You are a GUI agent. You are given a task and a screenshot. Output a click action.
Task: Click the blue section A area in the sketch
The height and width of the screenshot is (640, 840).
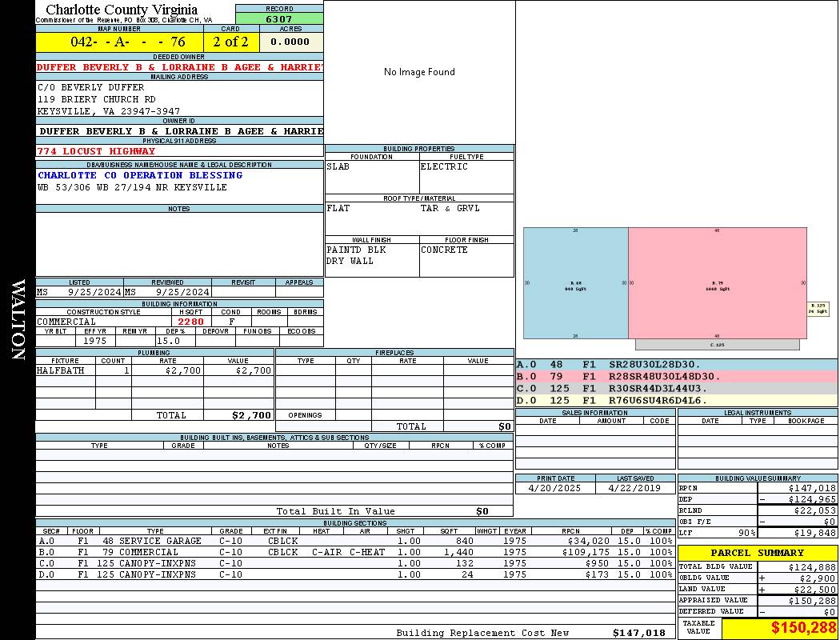(576, 283)
